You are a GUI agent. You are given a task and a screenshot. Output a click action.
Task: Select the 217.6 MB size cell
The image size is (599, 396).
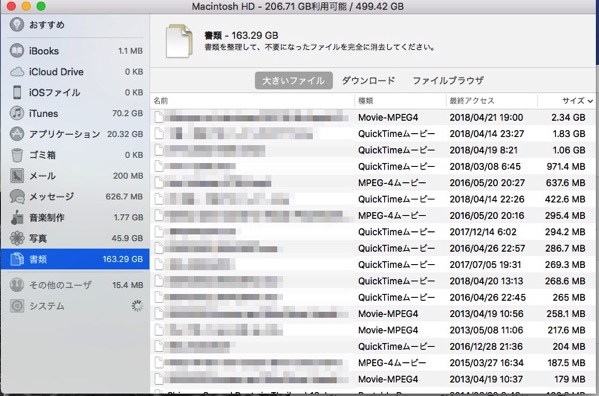coord(566,330)
